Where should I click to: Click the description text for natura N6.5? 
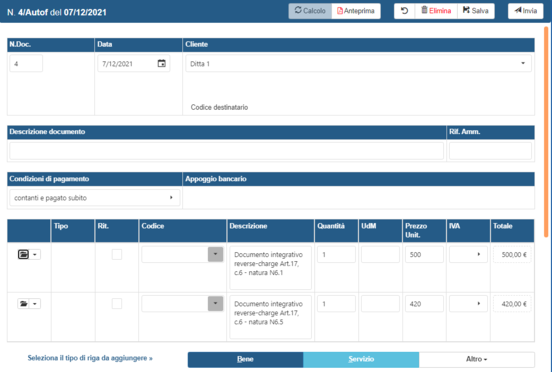[270, 317]
